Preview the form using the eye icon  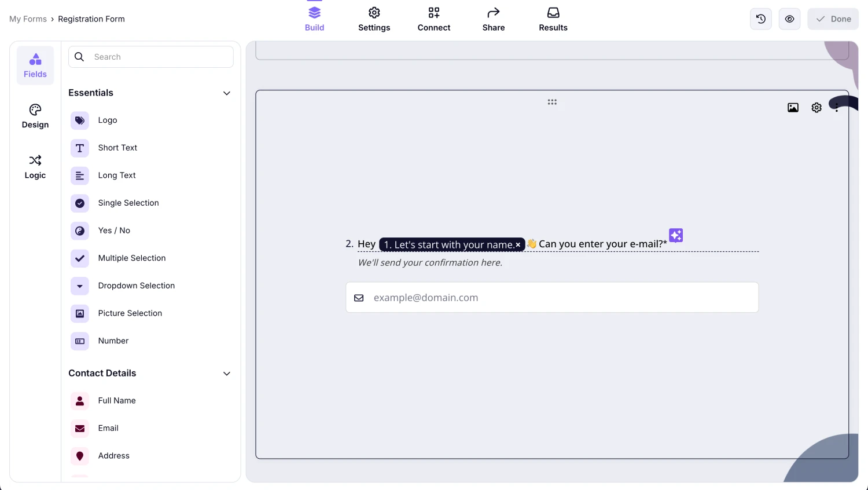pyautogui.click(x=789, y=19)
